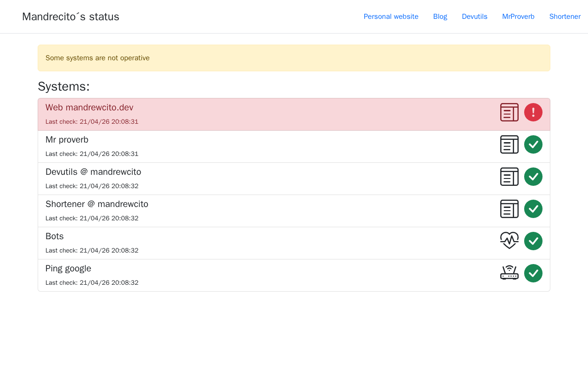Click the green checkmark for Shortener @ mandrewcito
The height and width of the screenshot is (368, 588).
click(533, 209)
